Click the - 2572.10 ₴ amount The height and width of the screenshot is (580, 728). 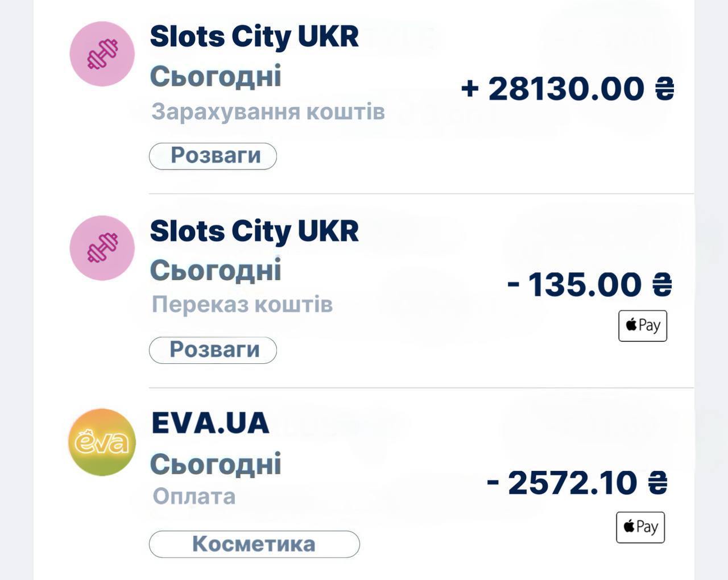tap(577, 483)
